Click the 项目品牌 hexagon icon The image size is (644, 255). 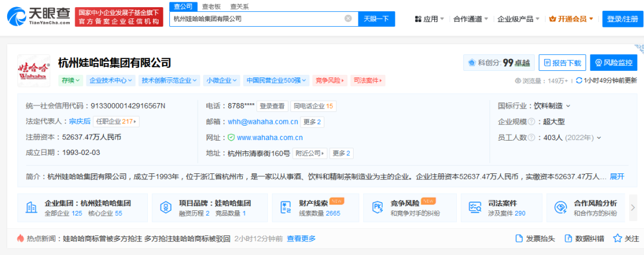(166, 208)
